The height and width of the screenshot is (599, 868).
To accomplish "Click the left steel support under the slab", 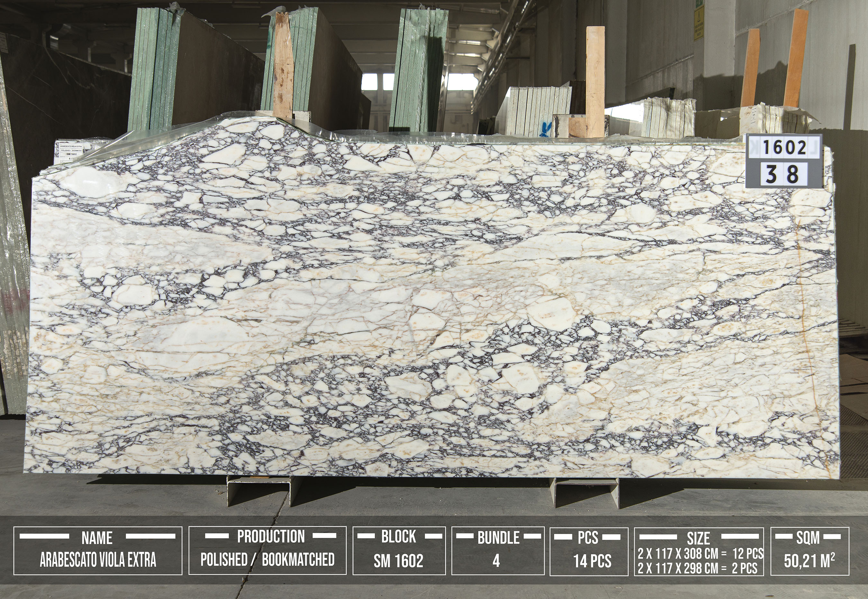I will click(259, 490).
